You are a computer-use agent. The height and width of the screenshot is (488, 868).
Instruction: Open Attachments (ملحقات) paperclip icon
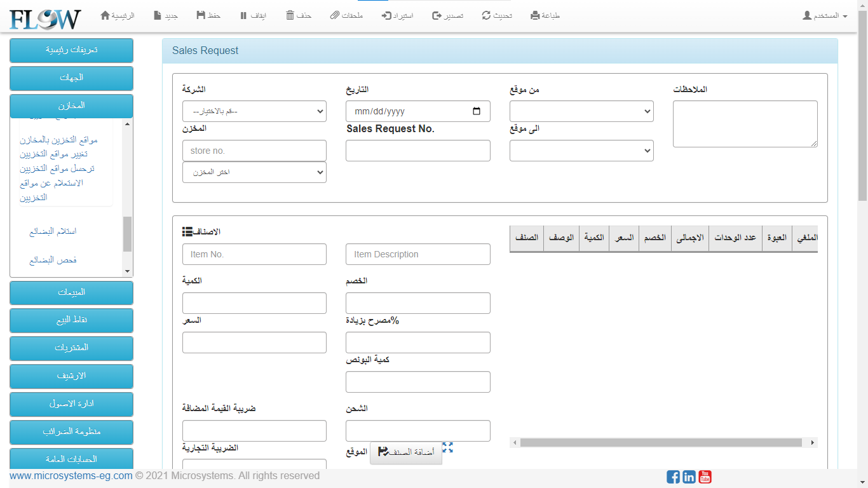[335, 15]
